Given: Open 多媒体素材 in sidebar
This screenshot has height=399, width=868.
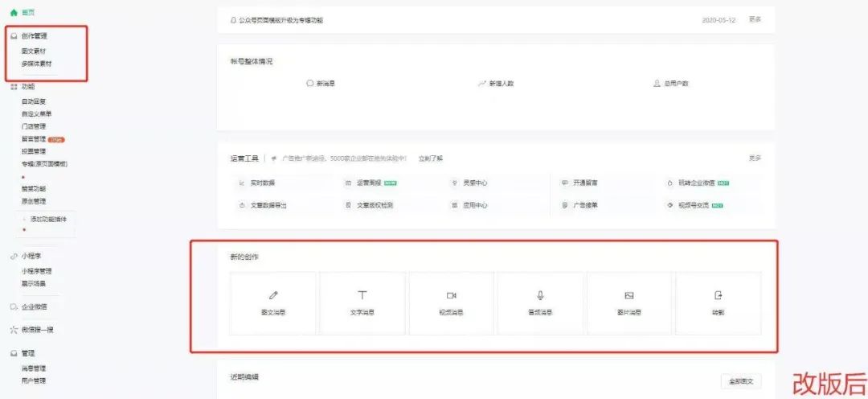Looking at the screenshot, I should pyautogui.click(x=36, y=64).
